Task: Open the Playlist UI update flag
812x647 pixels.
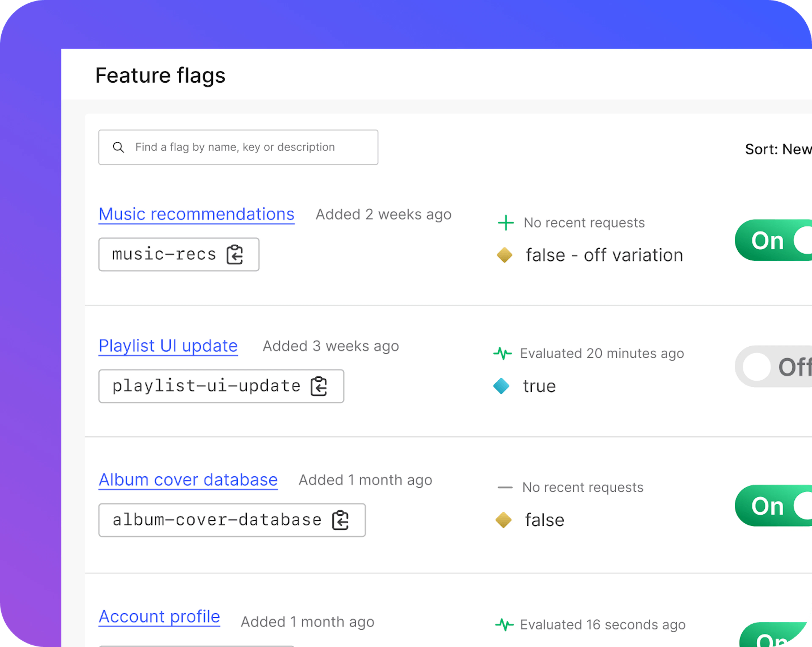Action: (x=168, y=346)
